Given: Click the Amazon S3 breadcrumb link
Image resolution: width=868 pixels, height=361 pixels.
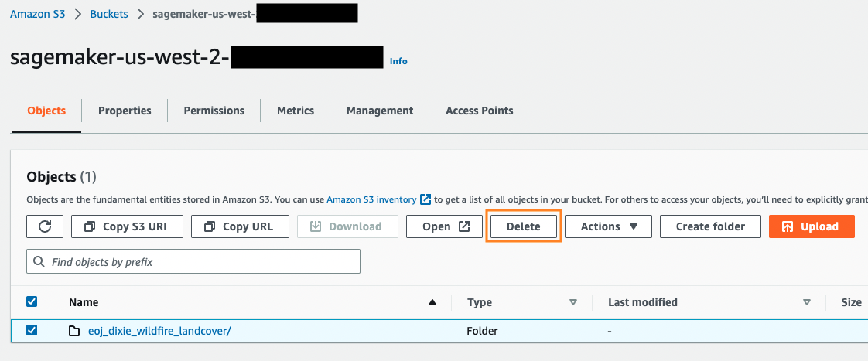Looking at the screenshot, I should (x=38, y=15).
